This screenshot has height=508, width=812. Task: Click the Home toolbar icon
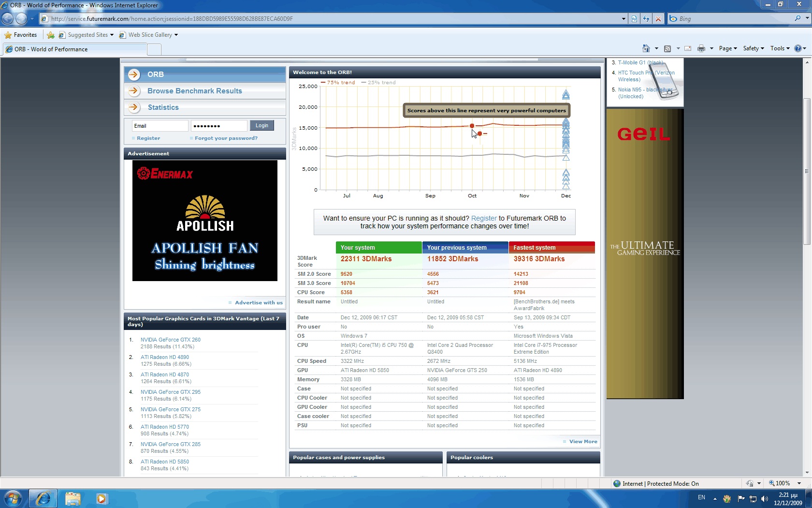pyautogui.click(x=646, y=48)
